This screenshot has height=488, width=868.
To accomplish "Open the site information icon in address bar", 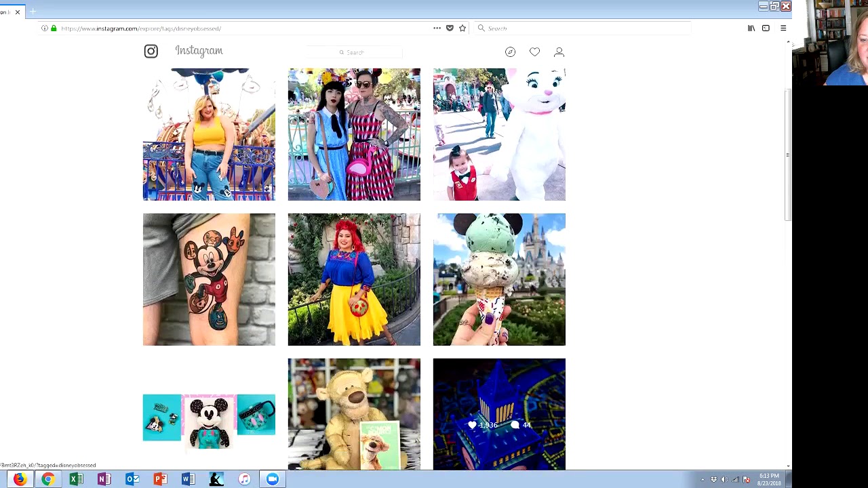I will tap(45, 28).
